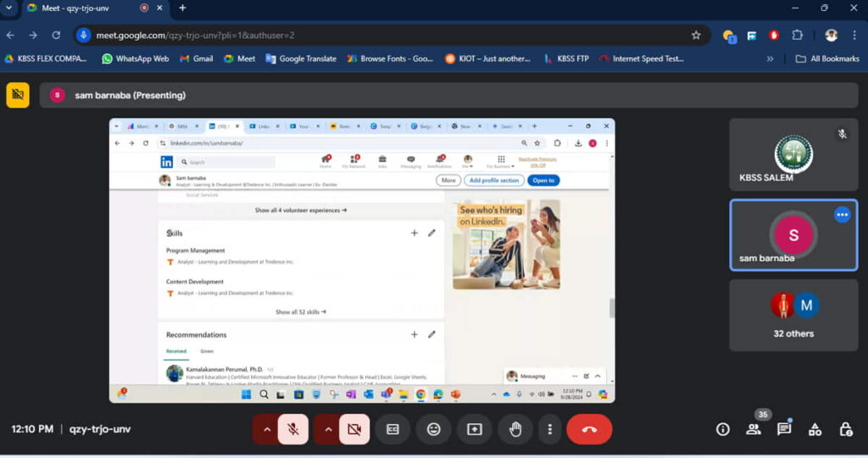Open Browse Fonts - Goo... bookmark
The height and width of the screenshot is (458, 868).
point(390,59)
